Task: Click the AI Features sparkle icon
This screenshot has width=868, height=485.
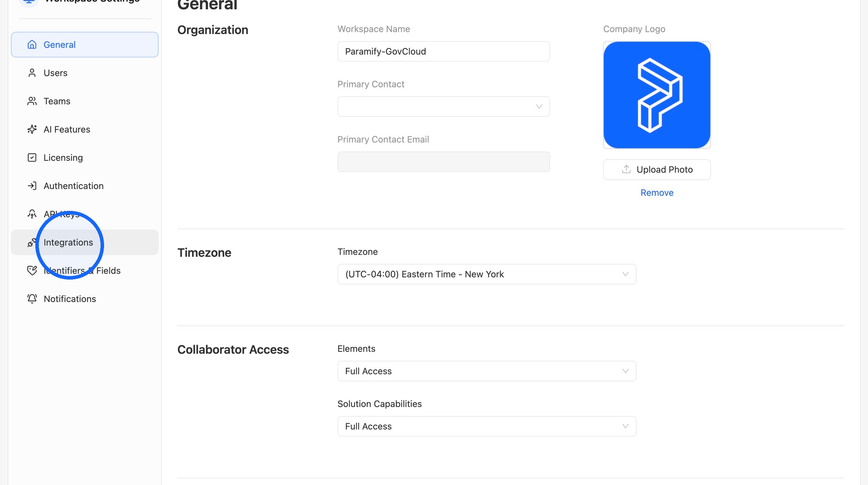Action: (32, 129)
